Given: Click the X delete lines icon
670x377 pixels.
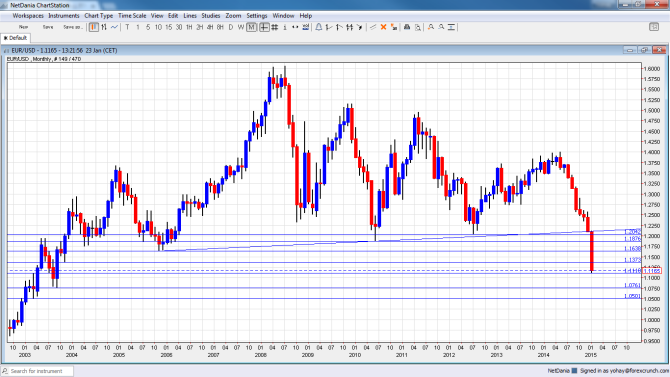Looking at the screenshot, I should coord(383,27).
